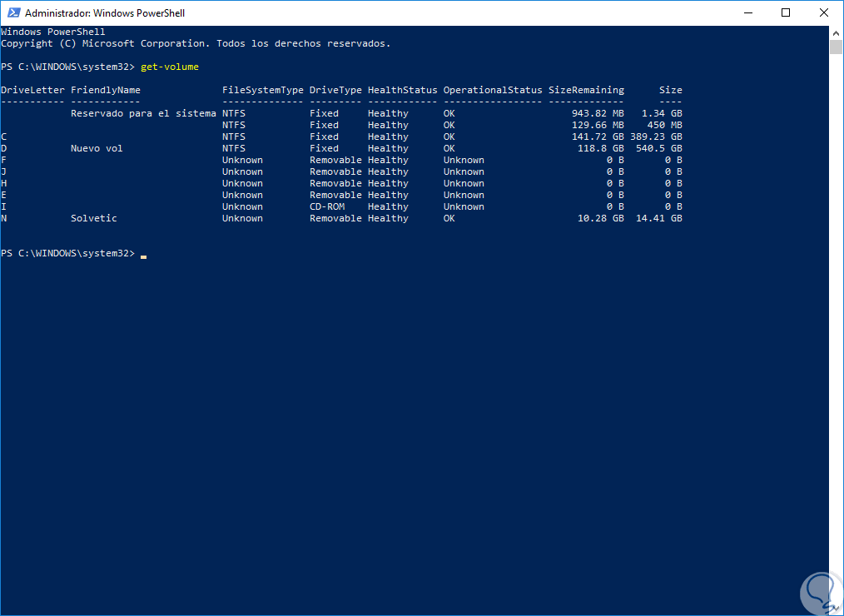The width and height of the screenshot is (844, 616).
Task: Click the blinking cursor at the last prompt
Action: [x=144, y=255]
